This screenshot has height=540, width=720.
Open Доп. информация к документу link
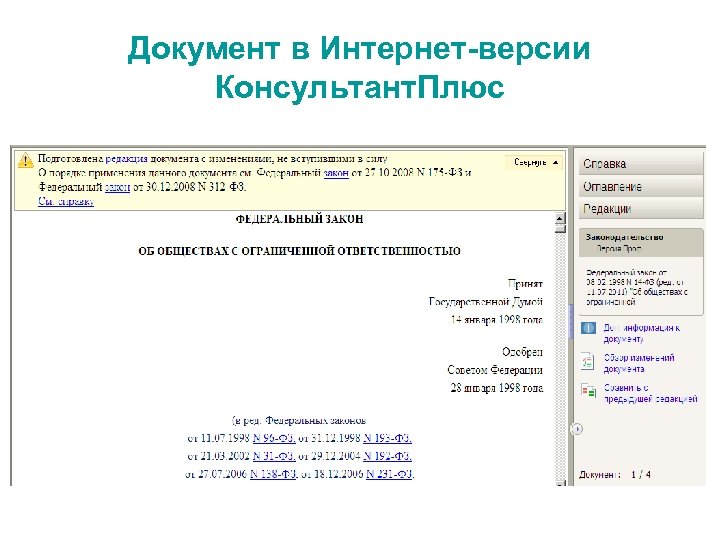pyautogui.click(x=641, y=333)
